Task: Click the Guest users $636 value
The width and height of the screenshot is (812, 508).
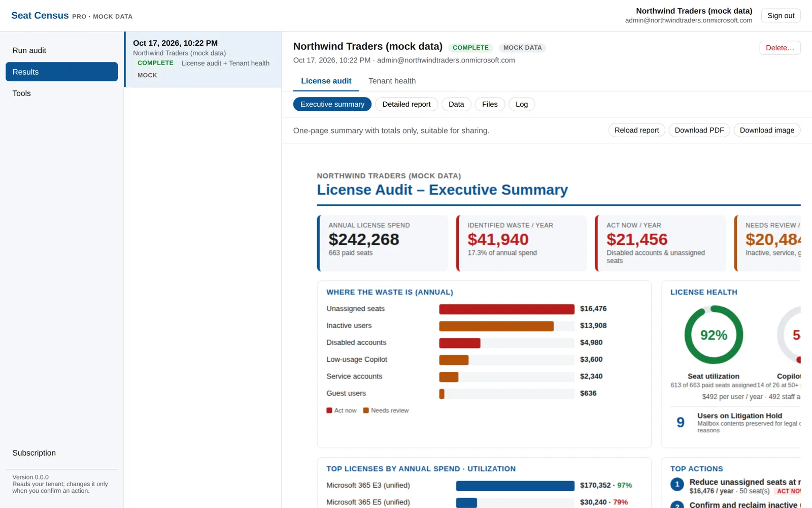Action: pyautogui.click(x=588, y=393)
